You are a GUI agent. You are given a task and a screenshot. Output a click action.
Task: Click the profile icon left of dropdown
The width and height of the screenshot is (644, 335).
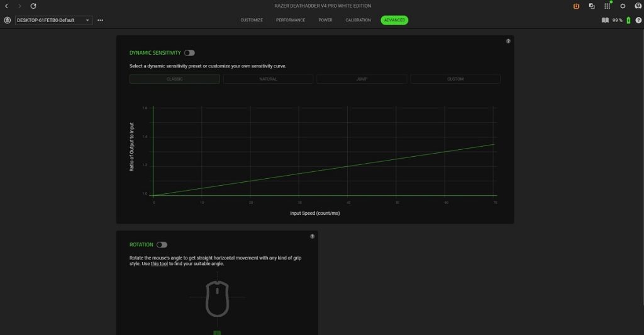pos(8,20)
